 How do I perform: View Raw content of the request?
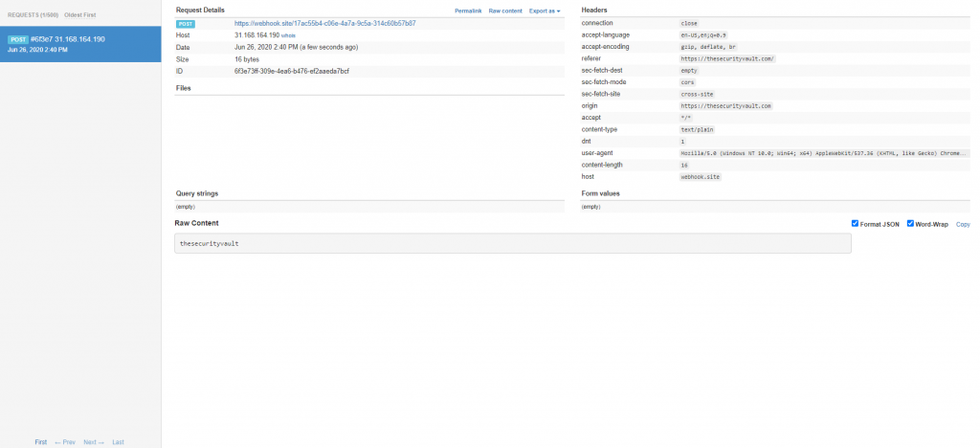505,11
